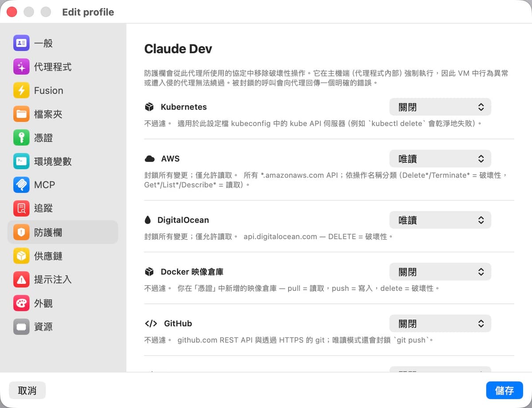
Task: Go to the 追蹤 settings section
Action: click(63, 208)
